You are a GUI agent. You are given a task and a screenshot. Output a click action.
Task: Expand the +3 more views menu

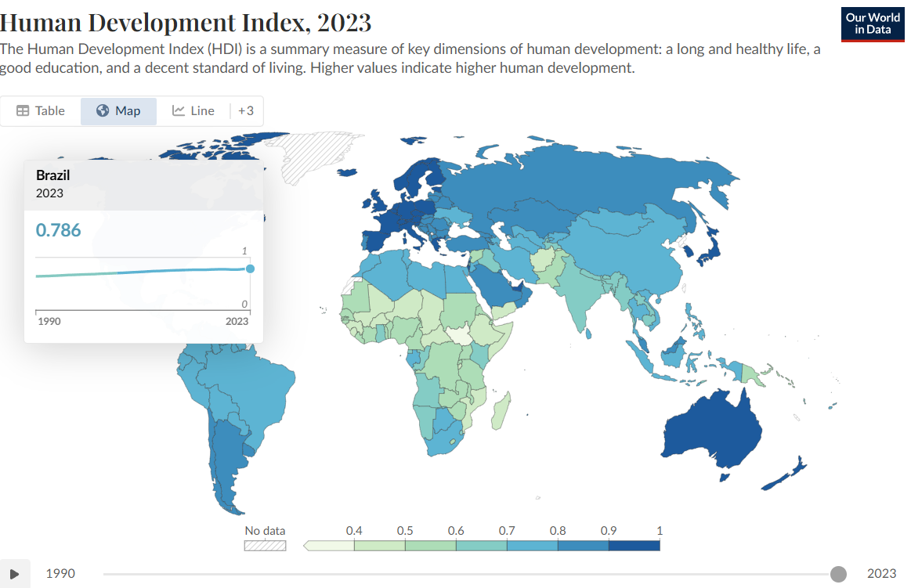[x=246, y=111]
